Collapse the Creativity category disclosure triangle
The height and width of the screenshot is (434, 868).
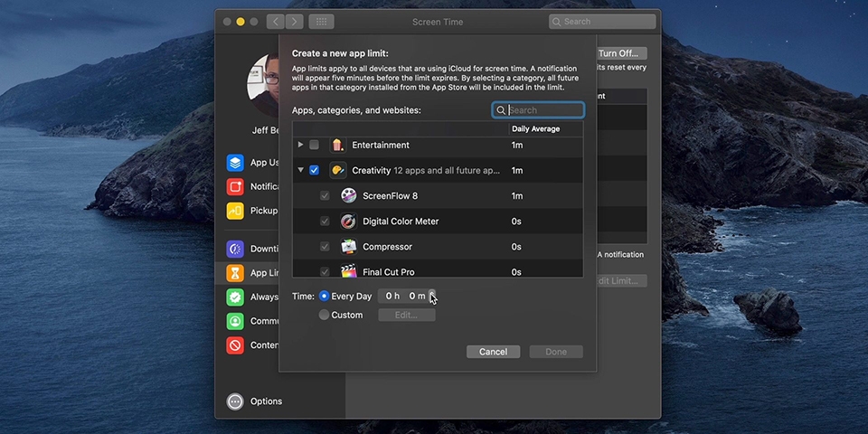pyautogui.click(x=300, y=170)
